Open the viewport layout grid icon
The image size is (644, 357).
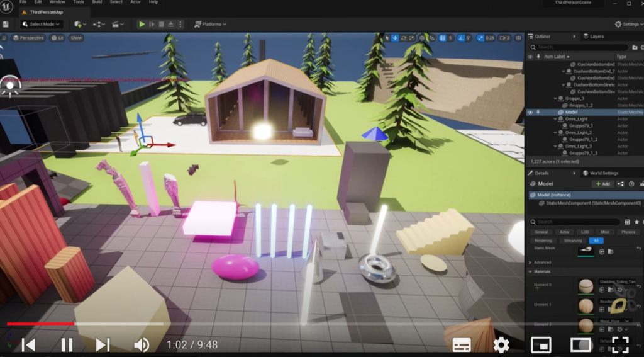[518, 38]
